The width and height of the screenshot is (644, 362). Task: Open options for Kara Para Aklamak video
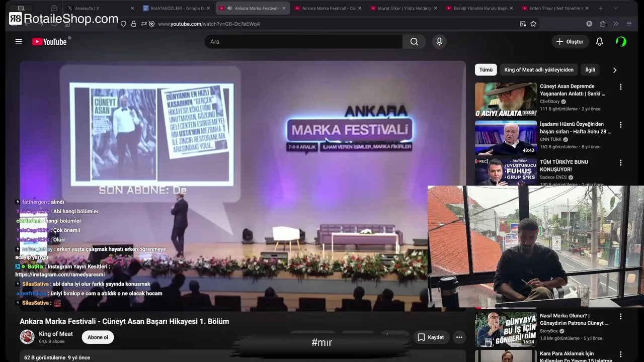pyautogui.click(x=620, y=354)
